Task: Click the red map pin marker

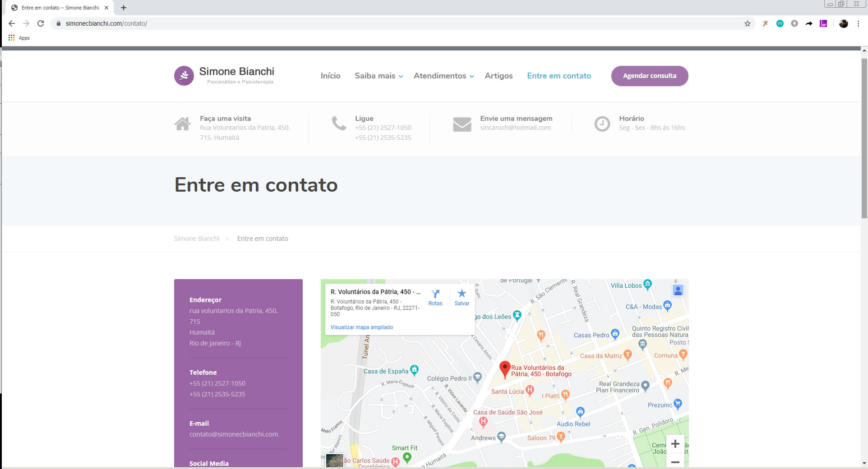Action: 505,370
